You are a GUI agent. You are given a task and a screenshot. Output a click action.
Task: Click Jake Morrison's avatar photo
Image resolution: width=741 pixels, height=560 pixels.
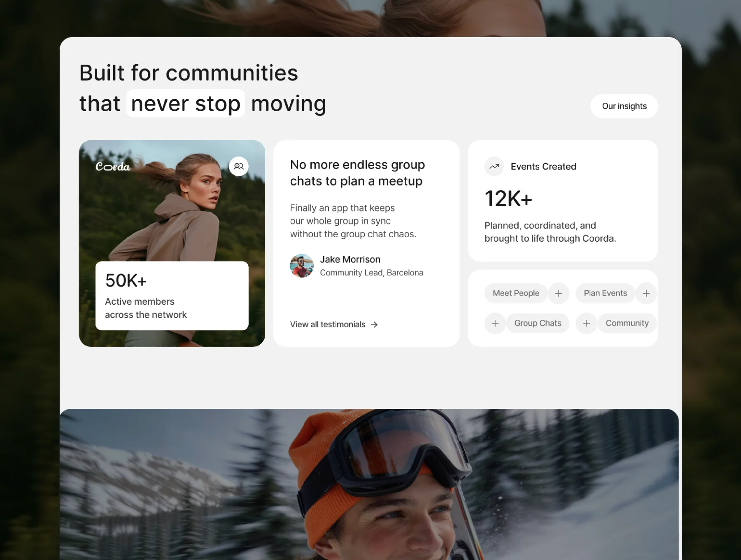pyautogui.click(x=302, y=266)
